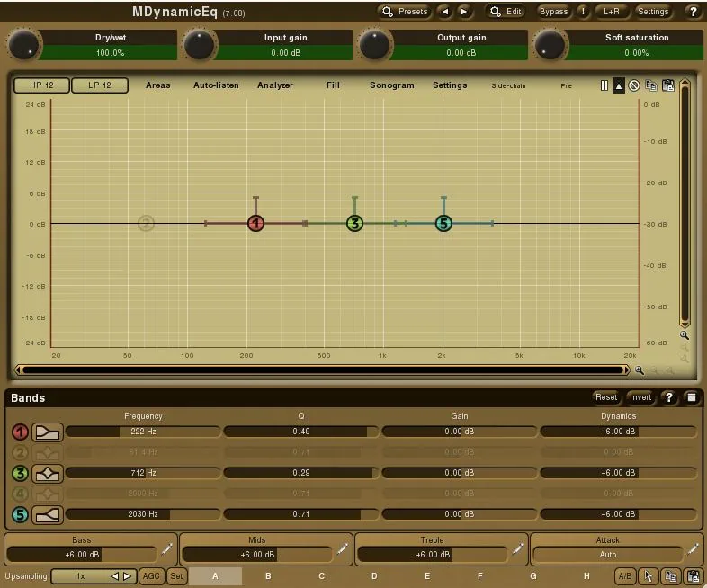The width and height of the screenshot is (707, 588).
Task: Edit the Bass multiparameter pencil icon
Action: 166,548
